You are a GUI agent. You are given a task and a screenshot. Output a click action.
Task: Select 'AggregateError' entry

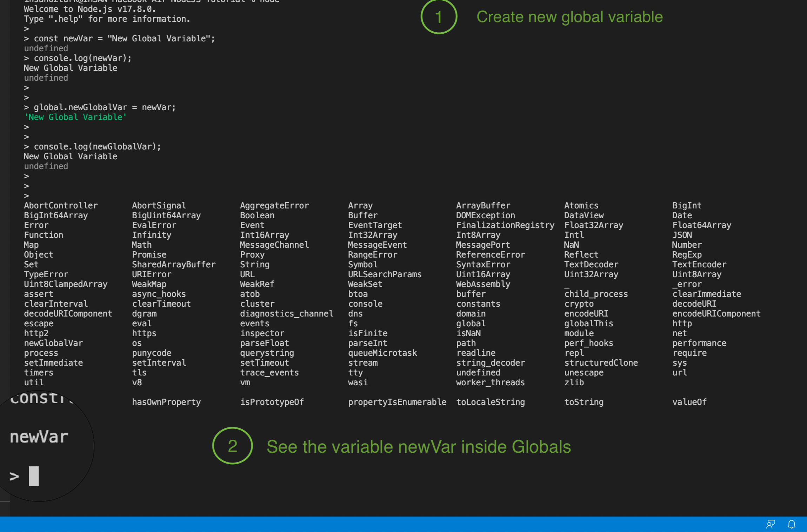pyautogui.click(x=274, y=206)
